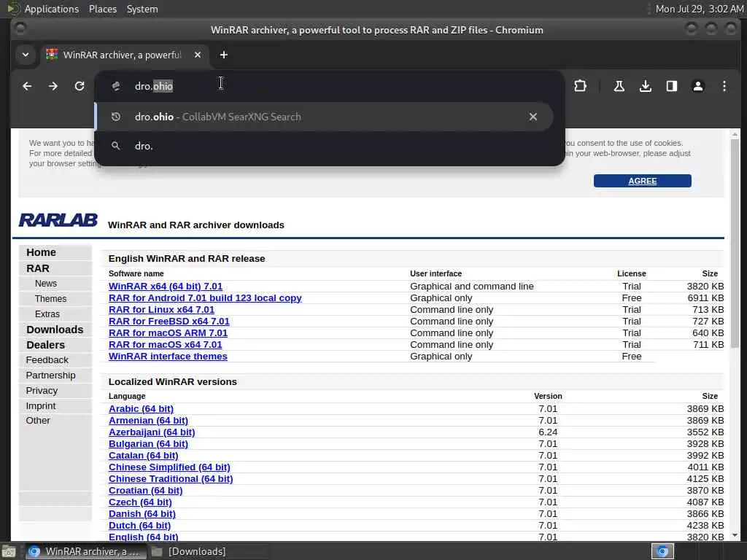Image resolution: width=747 pixels, height=560 pixels.
Task: Select the WinRAR archiver browser tab
Action: point(124,55)
